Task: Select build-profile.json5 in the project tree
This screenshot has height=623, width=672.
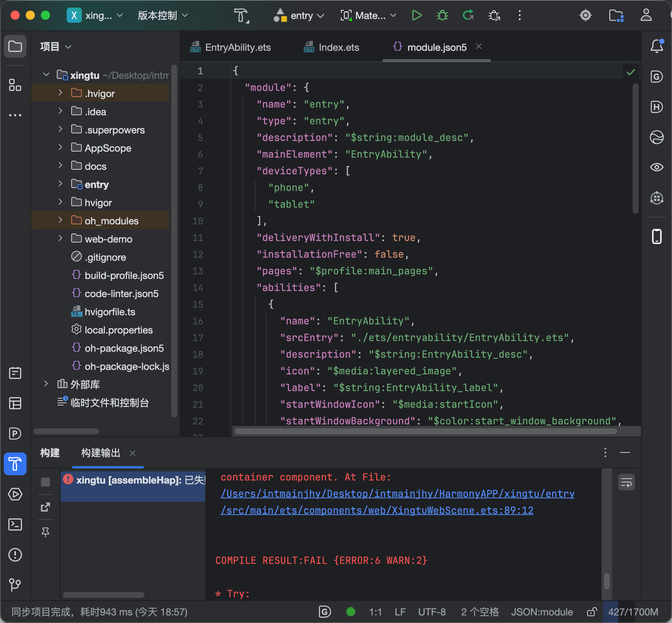Action: (124, 275)
